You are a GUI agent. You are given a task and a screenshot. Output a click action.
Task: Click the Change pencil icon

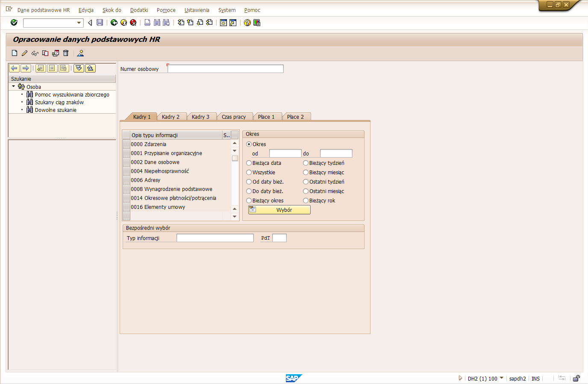(25, 53)
